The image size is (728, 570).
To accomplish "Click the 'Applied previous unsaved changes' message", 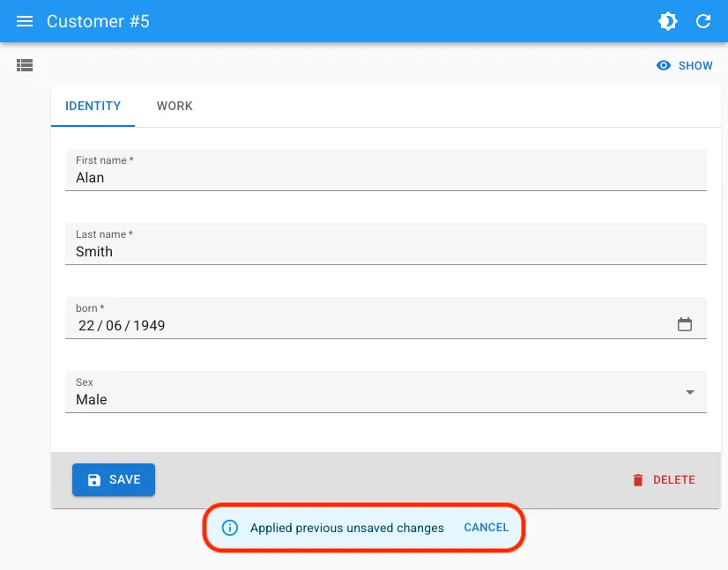I will (x=347, y=528).
